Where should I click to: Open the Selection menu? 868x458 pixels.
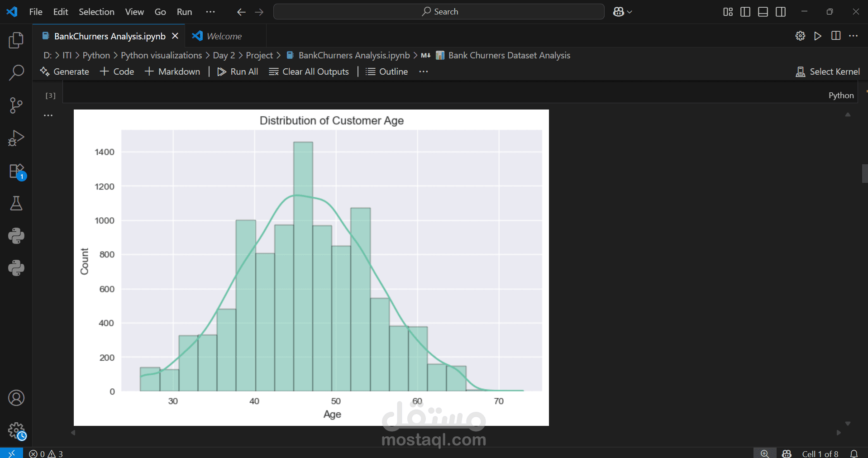(96, 12)
